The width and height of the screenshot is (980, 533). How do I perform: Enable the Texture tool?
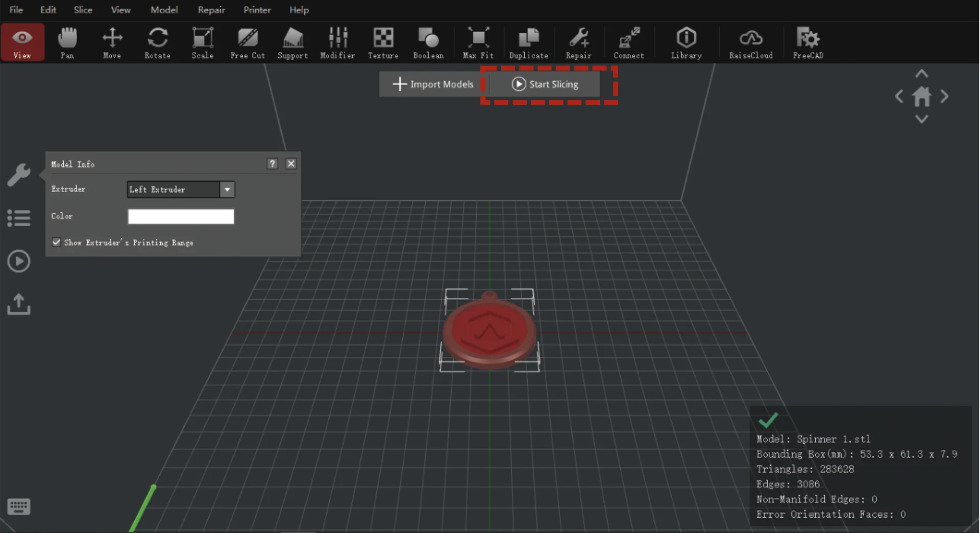coord(383,42)
